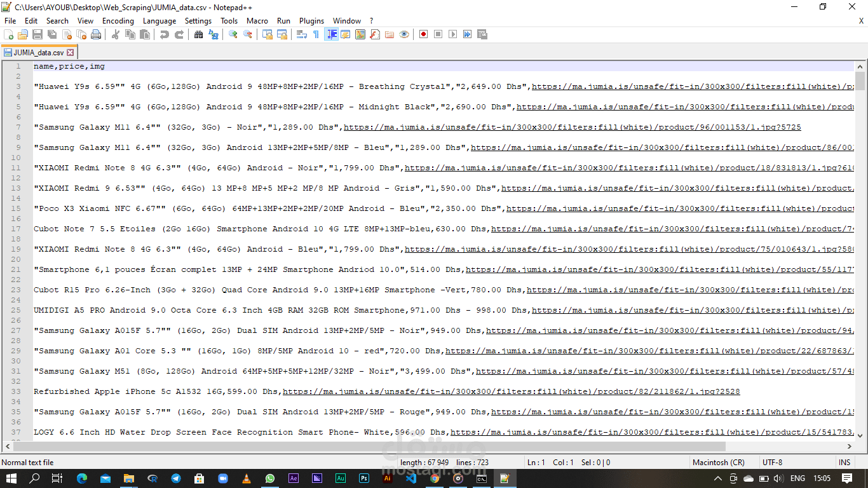Click the Zoom Out magnifier icon

click(248, 34)
